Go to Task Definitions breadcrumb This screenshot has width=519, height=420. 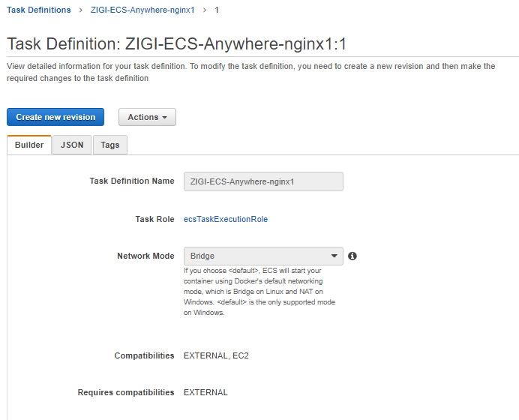tap(39, 10)
